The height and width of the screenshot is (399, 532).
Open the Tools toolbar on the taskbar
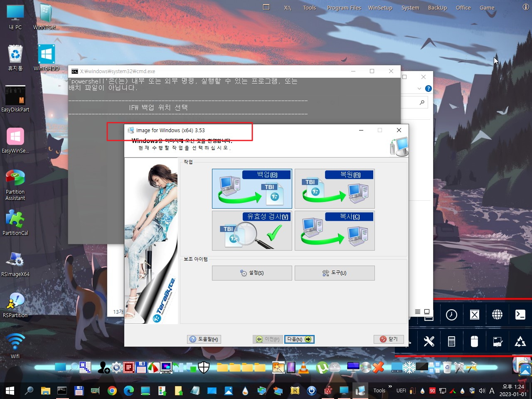(379, 391)
